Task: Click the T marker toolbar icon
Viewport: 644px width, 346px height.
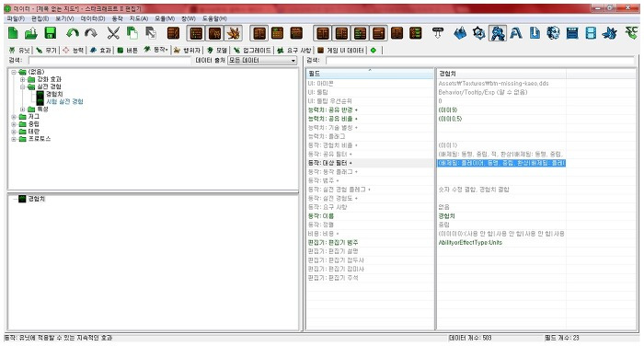Action: (x=438, y=33)
